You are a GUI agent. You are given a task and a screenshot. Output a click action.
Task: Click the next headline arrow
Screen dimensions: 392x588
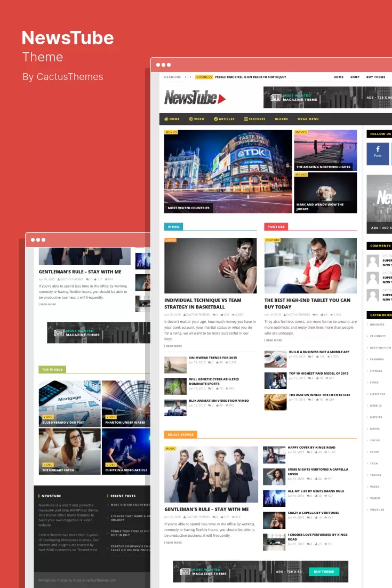click(190, 77)
